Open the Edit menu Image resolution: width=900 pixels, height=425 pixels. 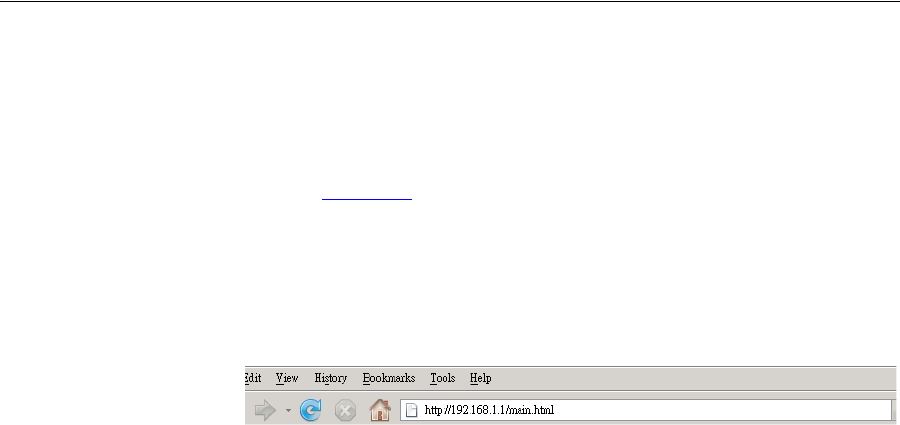pos(253,378)
